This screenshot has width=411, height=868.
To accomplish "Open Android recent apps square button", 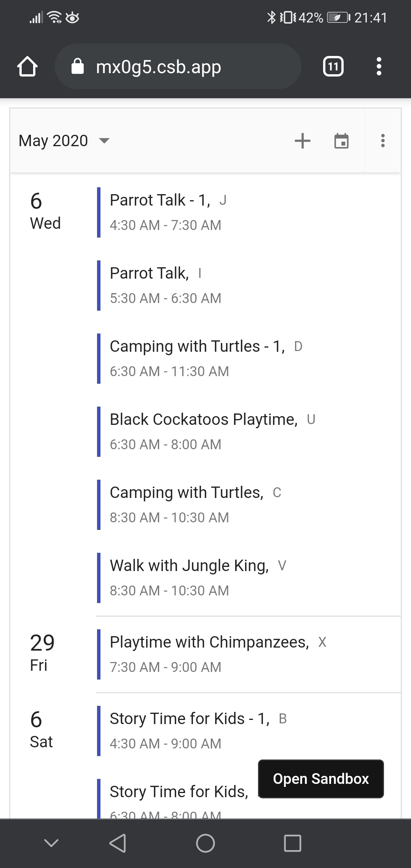I will coord(293,843).
